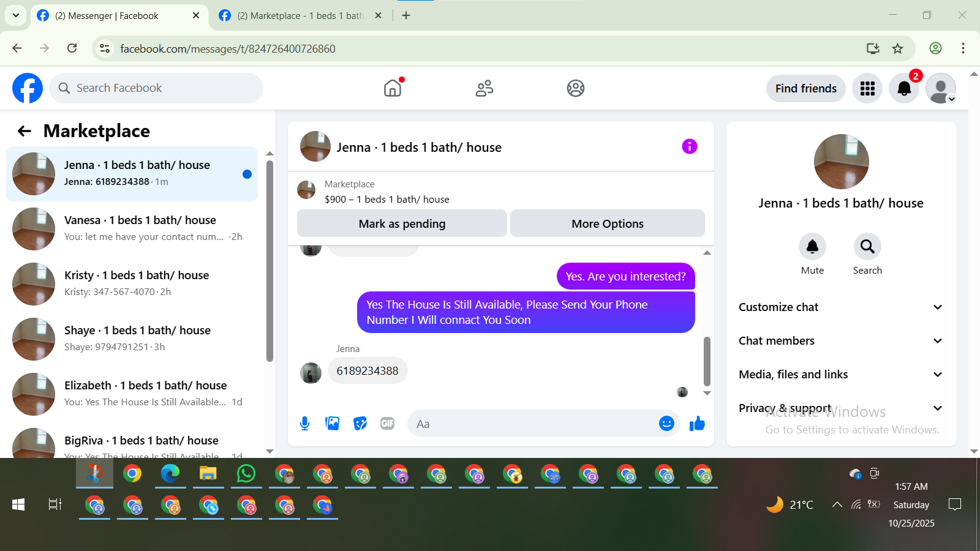Click the Facebook logo
This screenshot has width=980, height=551.
[x=28, y=88]
